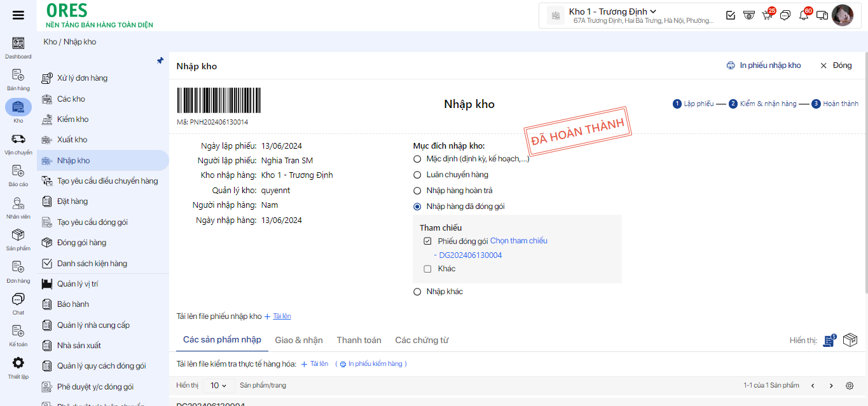Screen dimensions: 868x406
Task: Uncheck the Phiếu đóng gói checkbox
Action: point(427,241)
